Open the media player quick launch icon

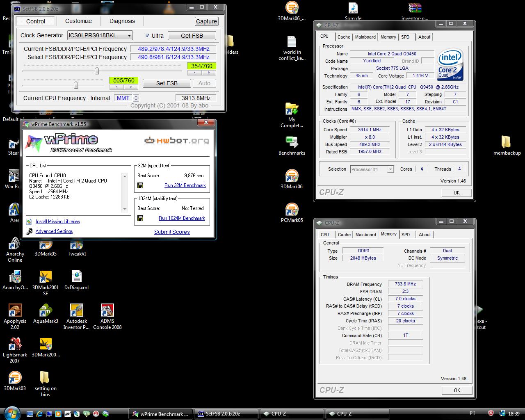[x=58, y=414]
